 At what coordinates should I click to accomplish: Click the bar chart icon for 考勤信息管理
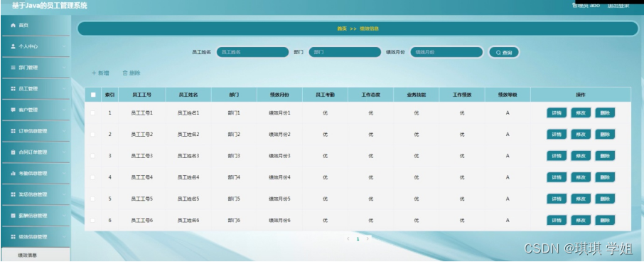13,174
